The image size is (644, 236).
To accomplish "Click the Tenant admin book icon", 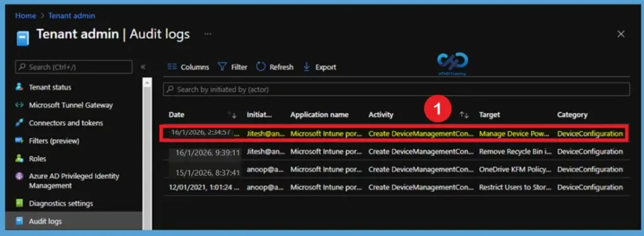I will (23, 38).
